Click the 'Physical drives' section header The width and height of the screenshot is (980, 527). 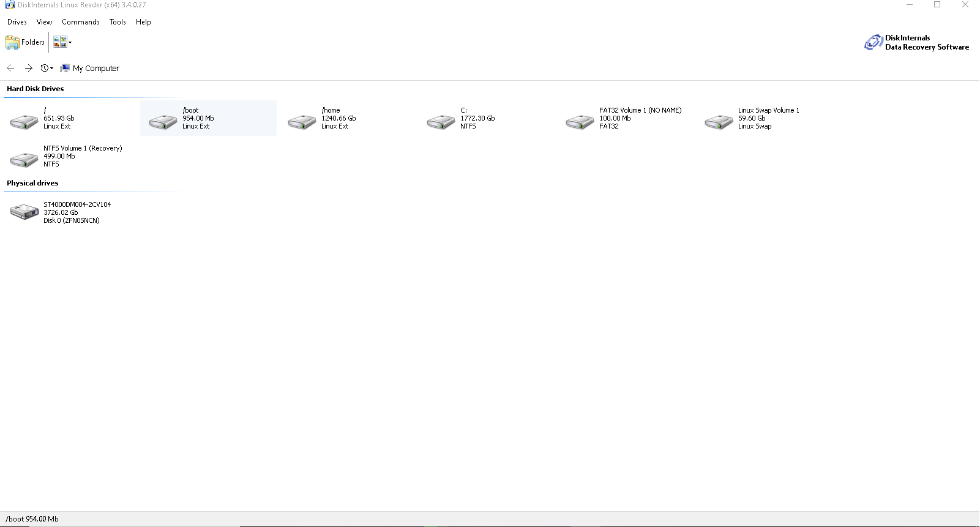(32, 183)
